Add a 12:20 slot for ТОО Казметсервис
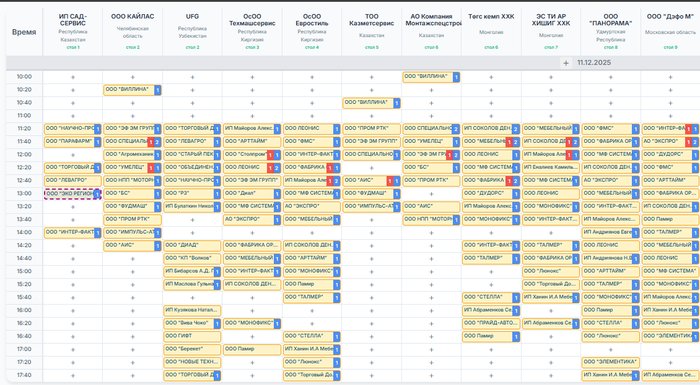 coord(371,168)
